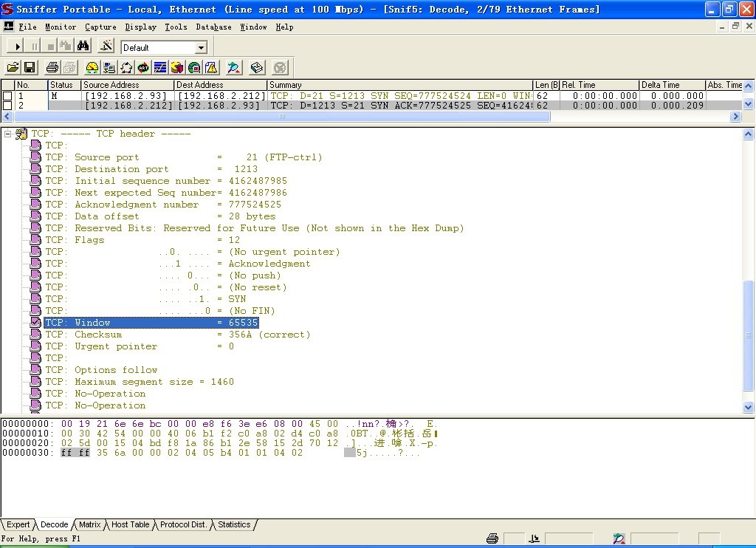Click the greyed-out cancel icon in toolbar
756x548 pixels.
(x=280, y=67)
